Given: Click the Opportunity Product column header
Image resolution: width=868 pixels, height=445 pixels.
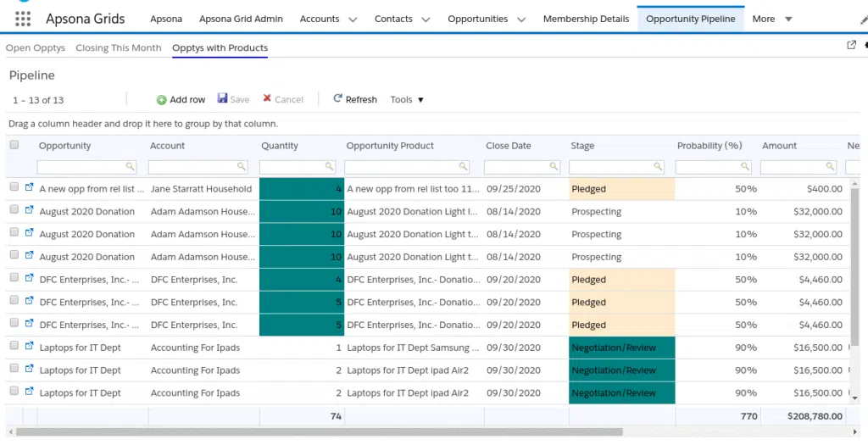Looking at the screenshot, I should click(390, 146).
